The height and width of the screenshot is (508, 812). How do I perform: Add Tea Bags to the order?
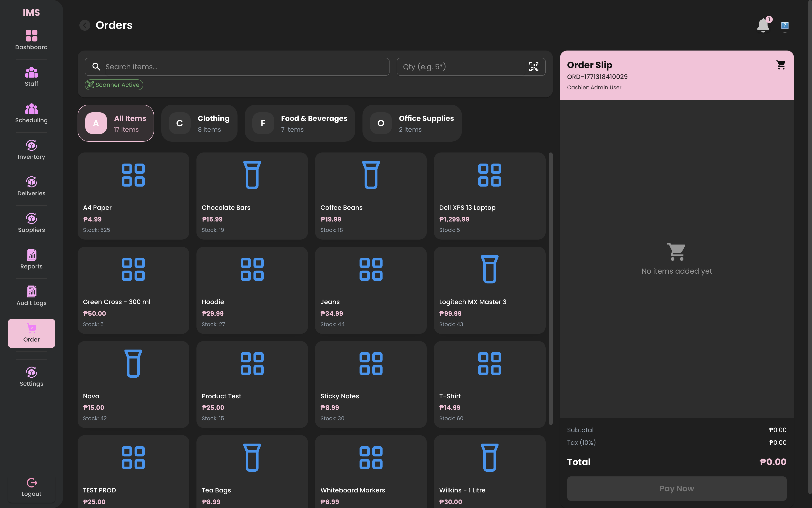[252, 472]
